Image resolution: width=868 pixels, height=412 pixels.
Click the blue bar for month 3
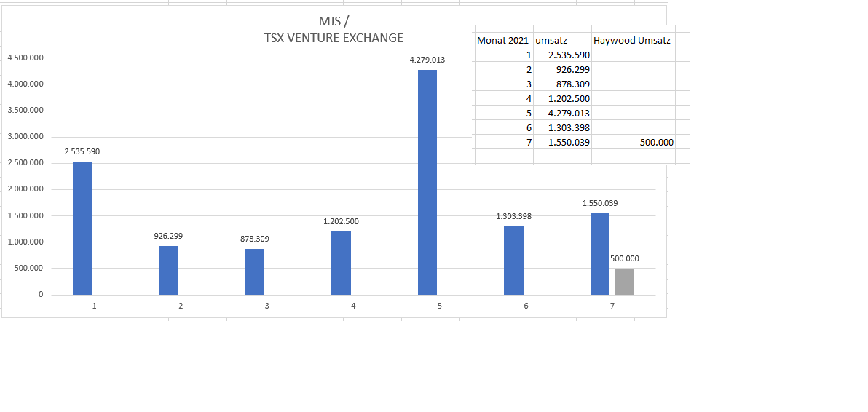tap(255, 272)
